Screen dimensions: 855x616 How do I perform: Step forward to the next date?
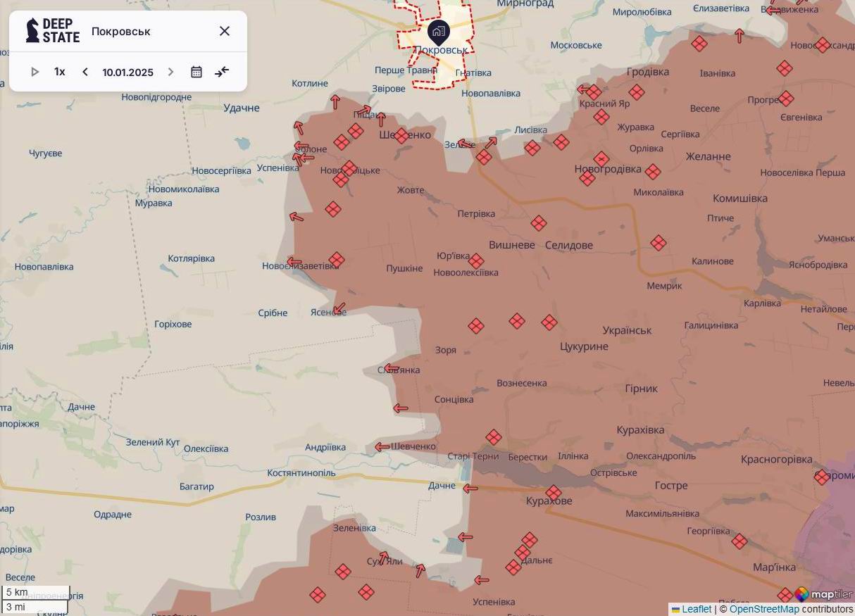[x=170, y=71]
